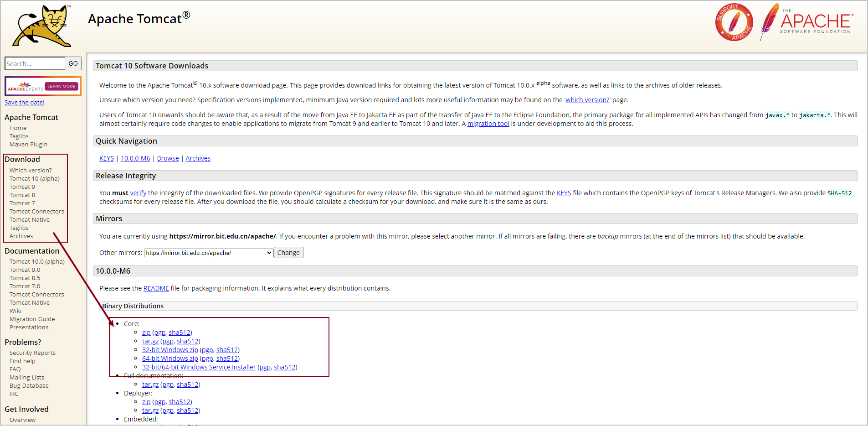This screenshot has width=868, height=426.
Task: Open the Save the date! link
Action: pyautogui.click(x=25, y=103)
